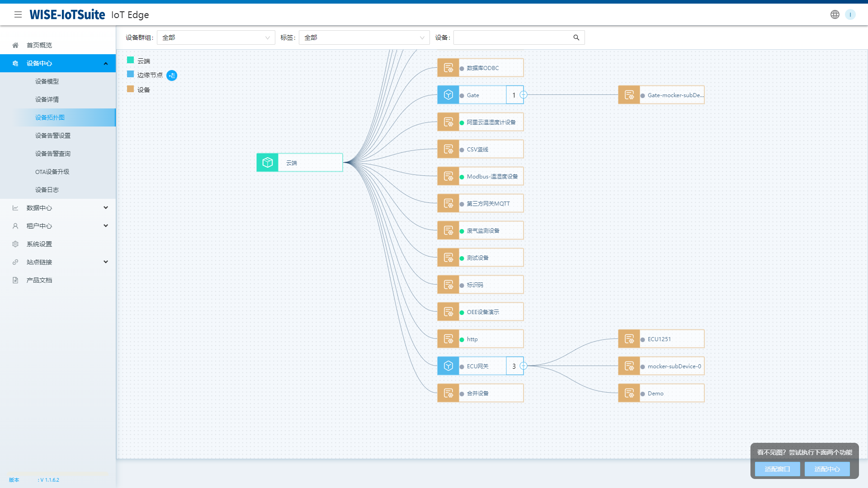This screenshot has width=868, height=488.
Task: Click the cloud legend color swatch
Action: tap(130, 60)
